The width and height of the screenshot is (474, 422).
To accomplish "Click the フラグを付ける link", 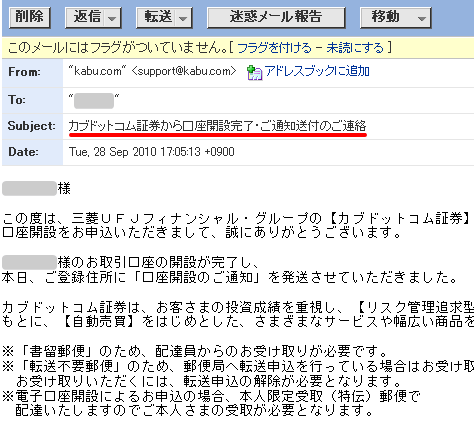I will click(274, 48).
